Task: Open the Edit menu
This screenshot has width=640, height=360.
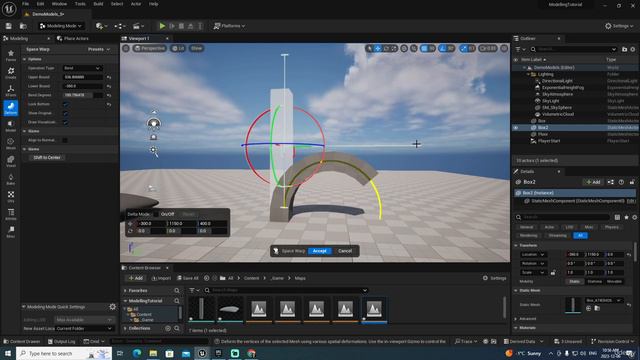Action: coord(40,4)
